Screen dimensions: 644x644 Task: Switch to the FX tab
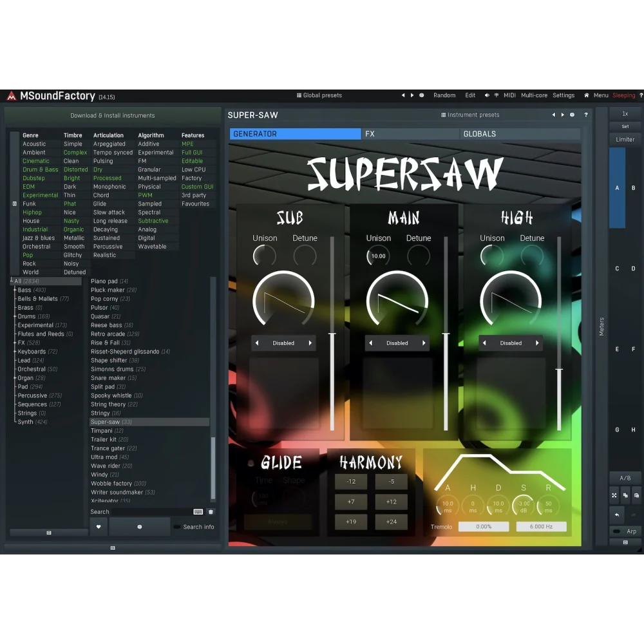(x=410, y=134)
